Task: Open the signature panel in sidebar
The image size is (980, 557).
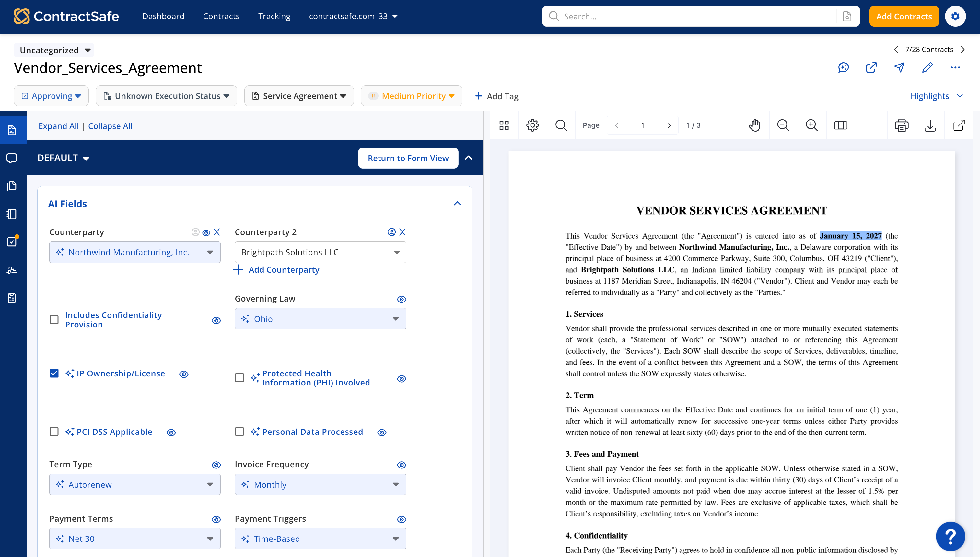Action: [12, 270]
